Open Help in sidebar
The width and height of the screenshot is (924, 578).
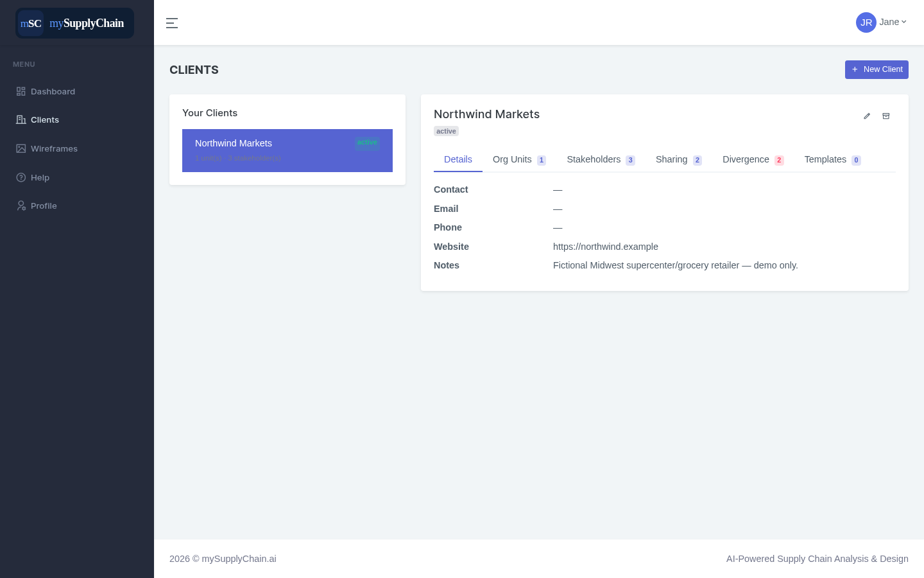pos(40,177)
